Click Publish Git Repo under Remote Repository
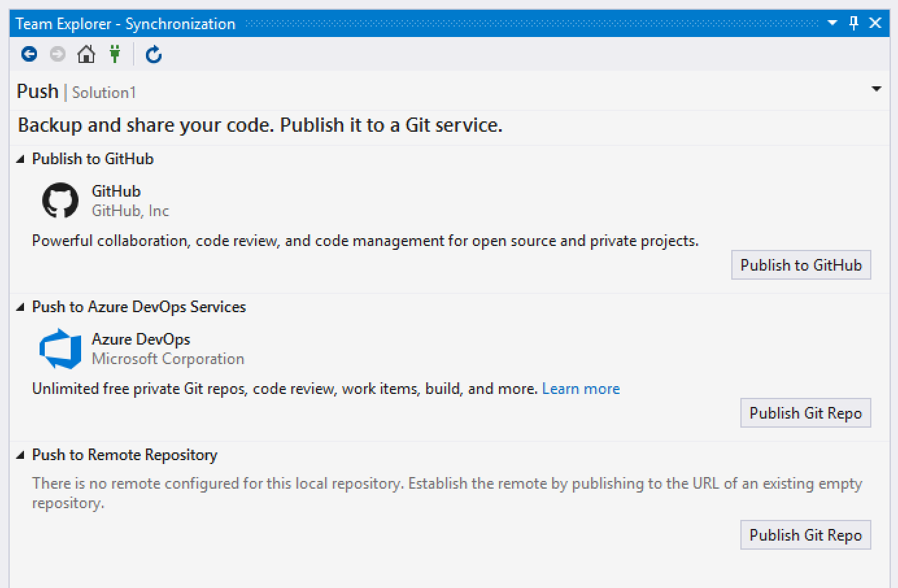898x588 pixels. (806, 535)
